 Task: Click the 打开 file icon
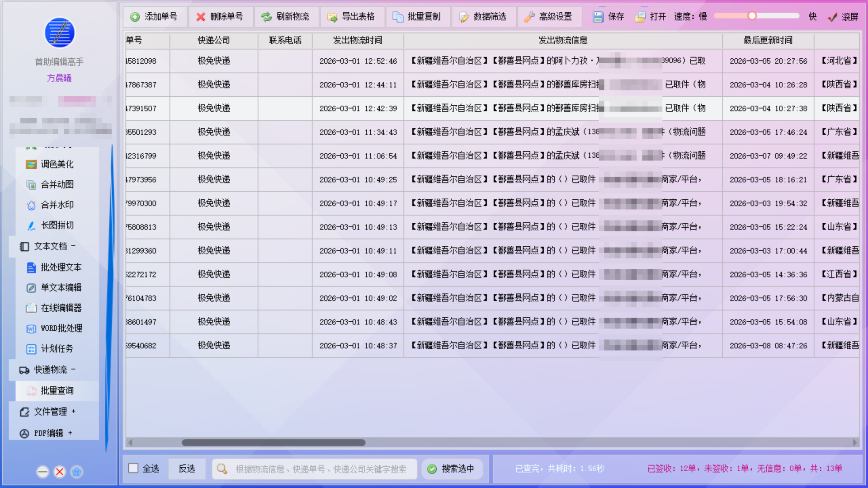coord(640,17)
